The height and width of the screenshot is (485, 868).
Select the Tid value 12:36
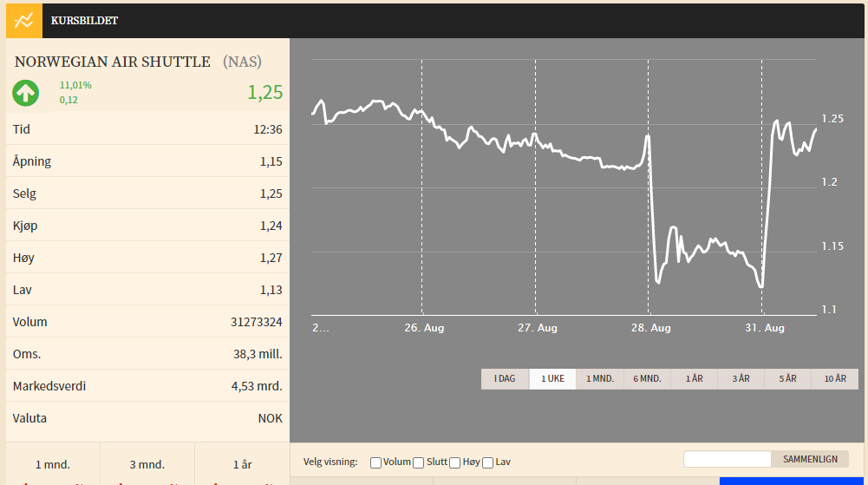point(268,129)
